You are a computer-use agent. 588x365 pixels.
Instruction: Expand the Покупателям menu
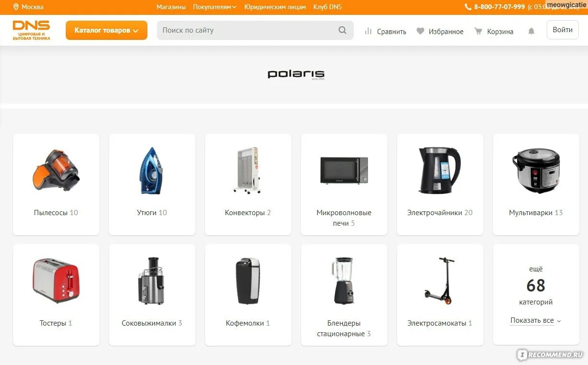coord(215,7)
